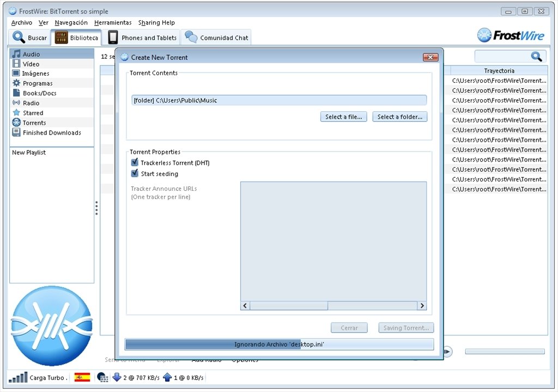Viewport: 558px width, 392px height.
Task: Click the firewall globe status icon
Action: click(102, 377)
